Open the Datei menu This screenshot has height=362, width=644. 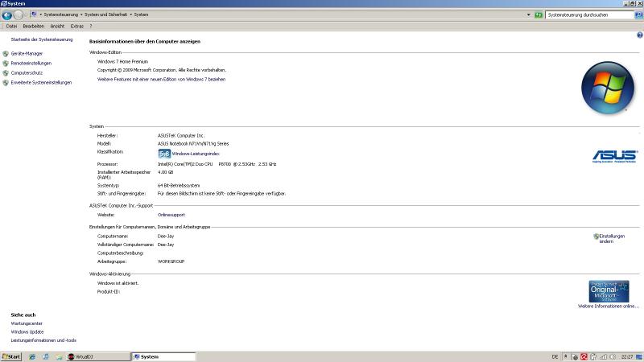pos(11,27)
